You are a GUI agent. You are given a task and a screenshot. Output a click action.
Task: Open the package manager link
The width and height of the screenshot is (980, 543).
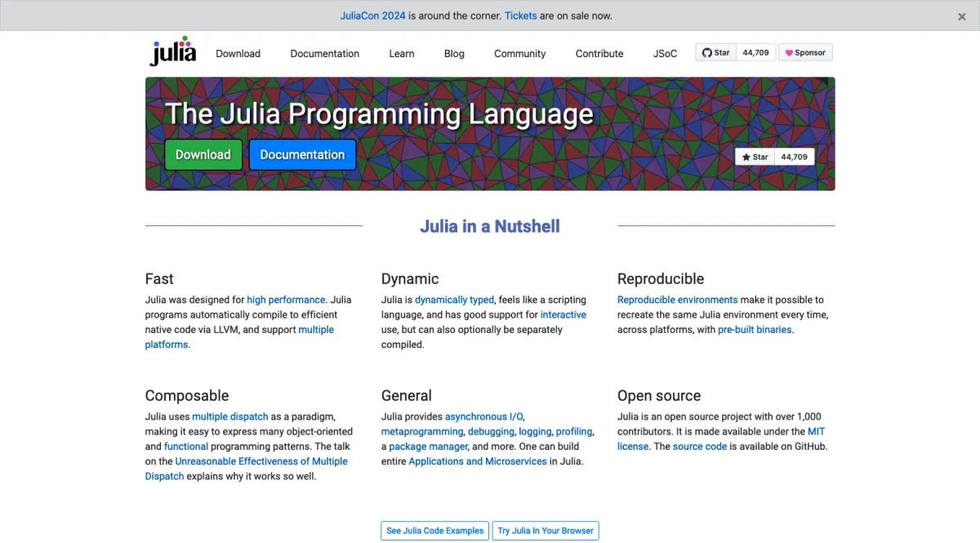tap(429, 447)
